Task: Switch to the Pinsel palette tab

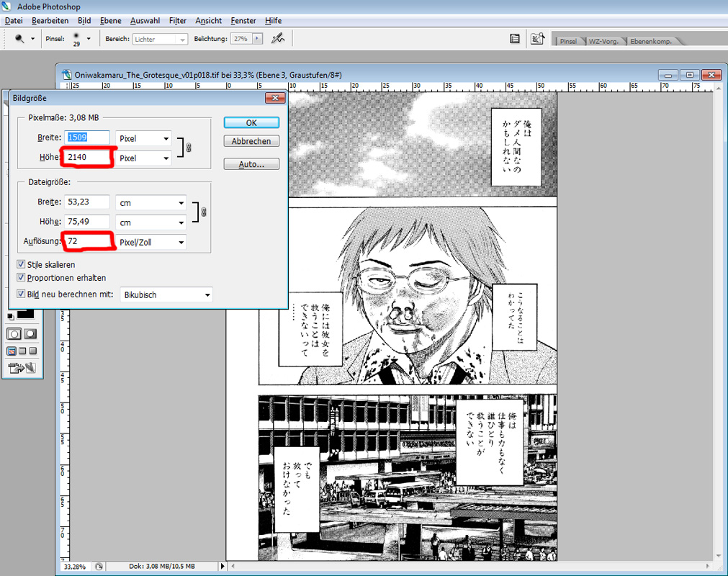Action: [x=568, y=41]
